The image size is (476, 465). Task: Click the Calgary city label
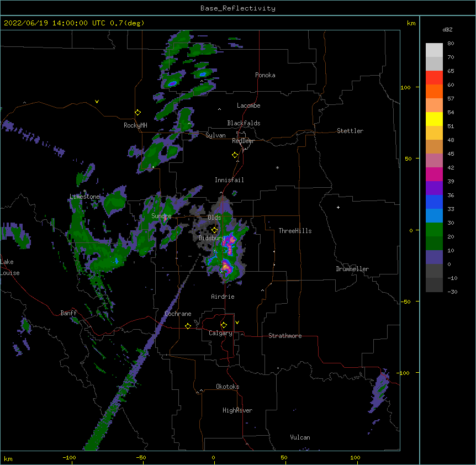[220, 333]
